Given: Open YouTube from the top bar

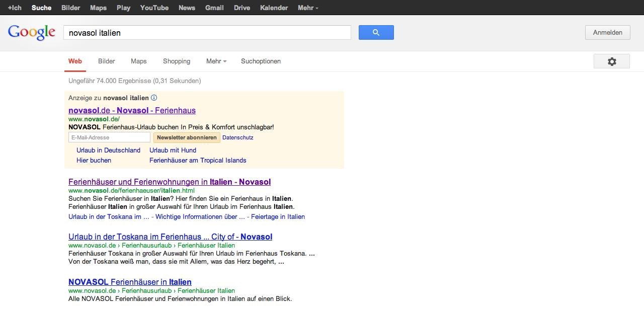Looking at the screenshot, I should tap(154, 8).
